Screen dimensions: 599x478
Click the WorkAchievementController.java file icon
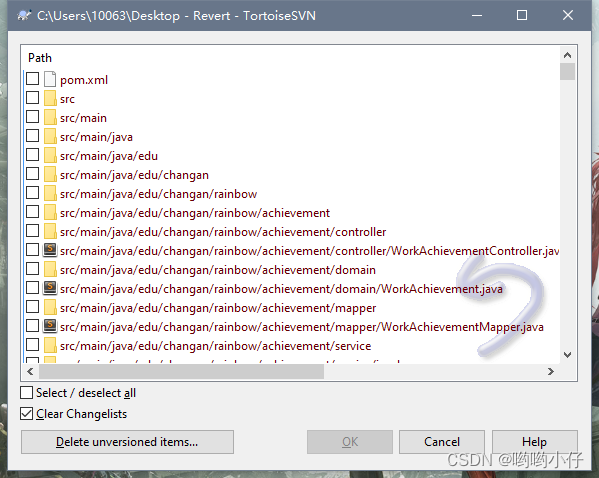pos(50,250)
